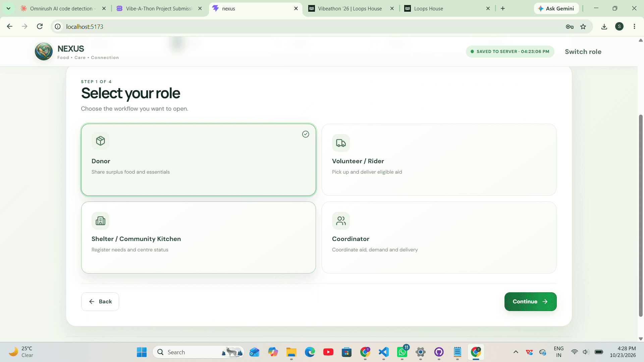
Task: Click the page vertical scrollbar thumb
Action: point(641,216)
